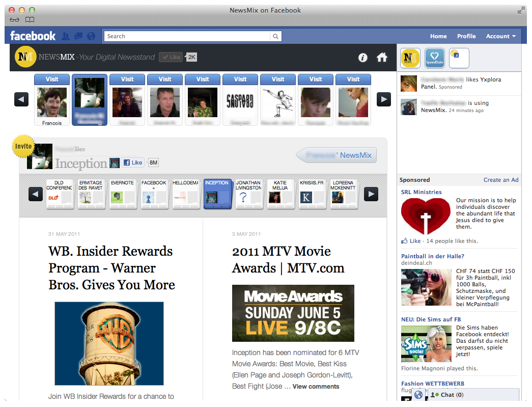Show previous friends with left arrow

pyautogui.click(x=21, y=99)
